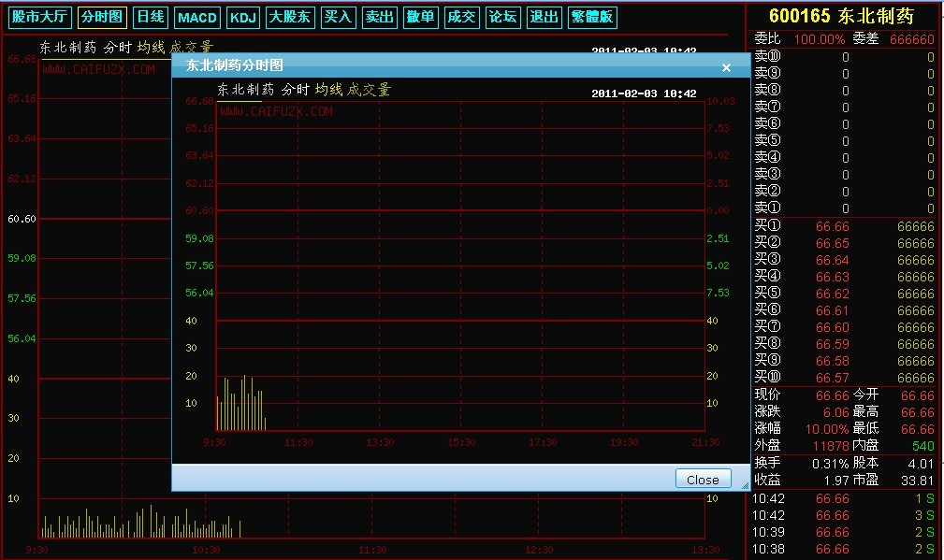This screenshot has height=560, width=944.
Task: Switch to the 日线 daily chart
Action: pyautogui.click(x=150, y=17)
